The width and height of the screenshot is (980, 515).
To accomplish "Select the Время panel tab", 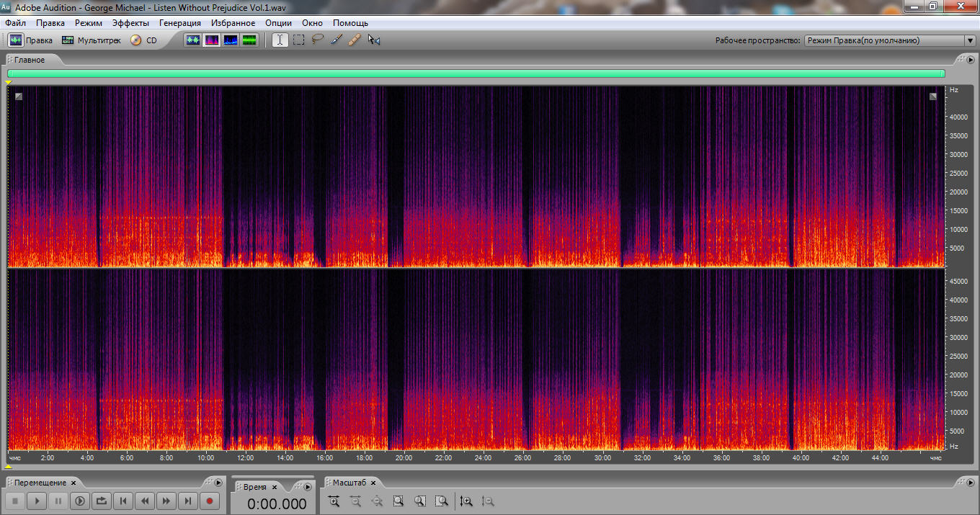I will pos(255,487).
